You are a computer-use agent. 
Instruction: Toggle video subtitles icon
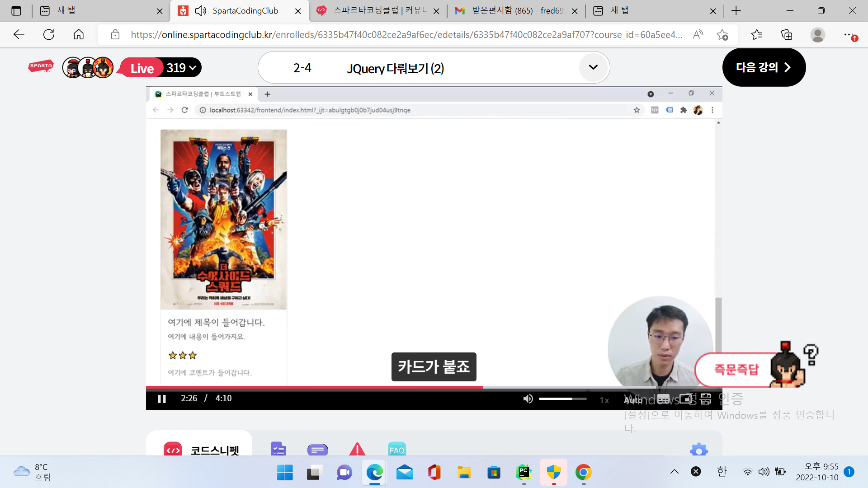(663, 399)
